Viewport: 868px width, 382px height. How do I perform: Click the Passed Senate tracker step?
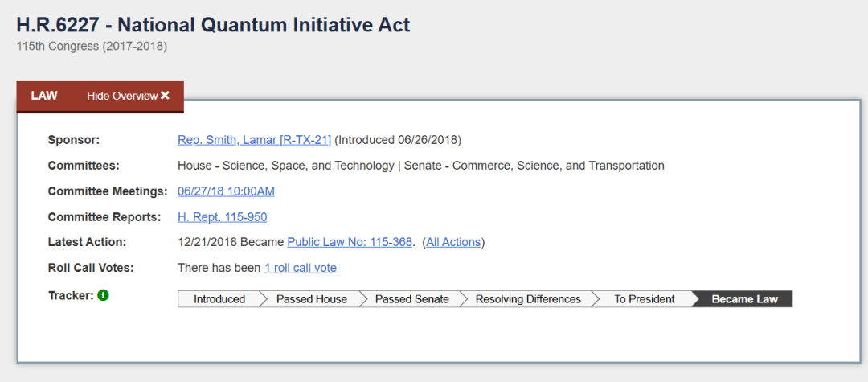click(412, 299)
